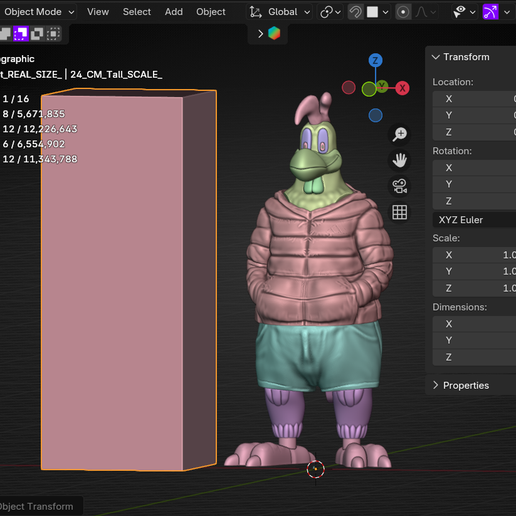Click the Dimensions Y field
This screenshot has height=516, width=516.
[x=474, y=340]
